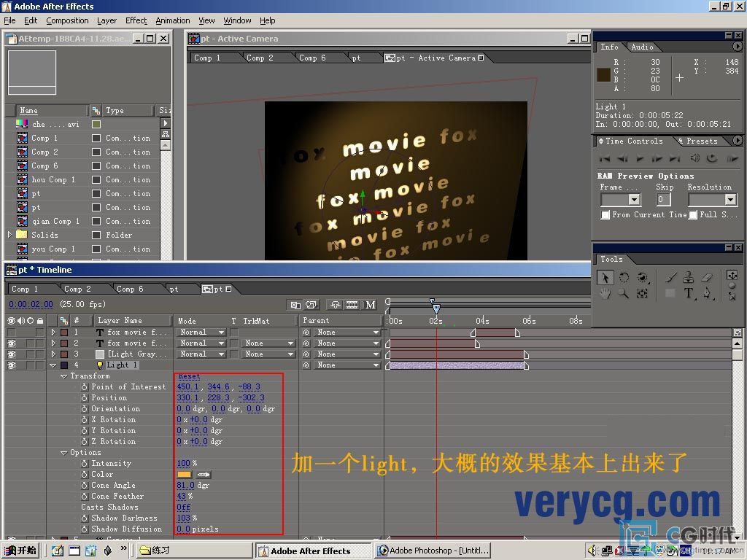747x560 pixels.
Task: Select hou Comp 1 in project panel
Action: [53, 179]
